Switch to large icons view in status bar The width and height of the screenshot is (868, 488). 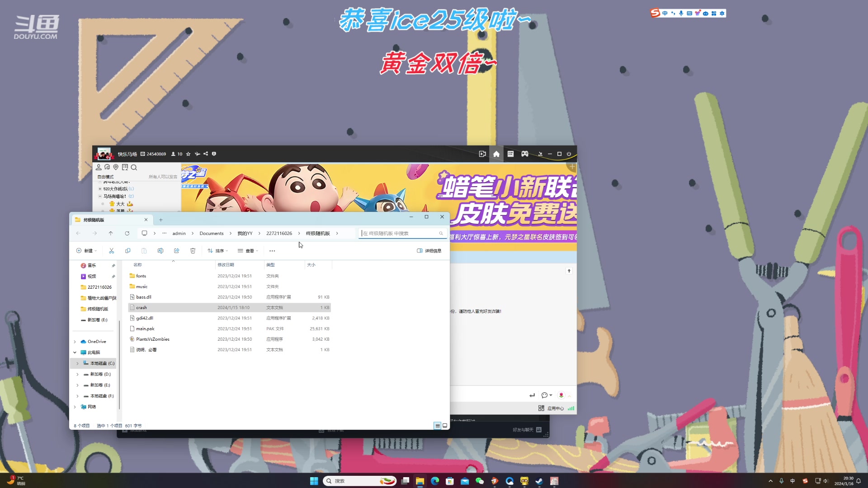click(x=445, y=426)
